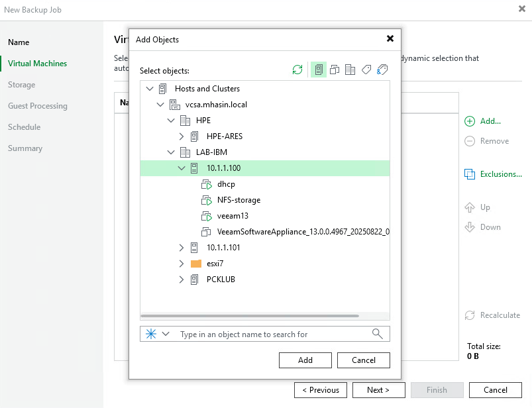The height and width of the screenshot is (408, 532).
Task: Expand the PCKLUB host entry
Action: pos(181,279)
